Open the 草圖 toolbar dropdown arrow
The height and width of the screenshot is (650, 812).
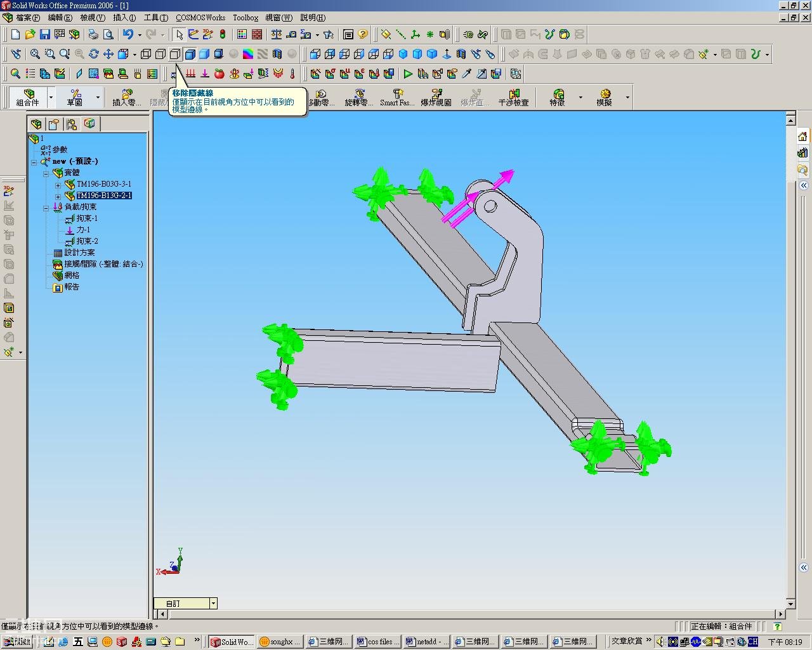[x=98, y=97]
